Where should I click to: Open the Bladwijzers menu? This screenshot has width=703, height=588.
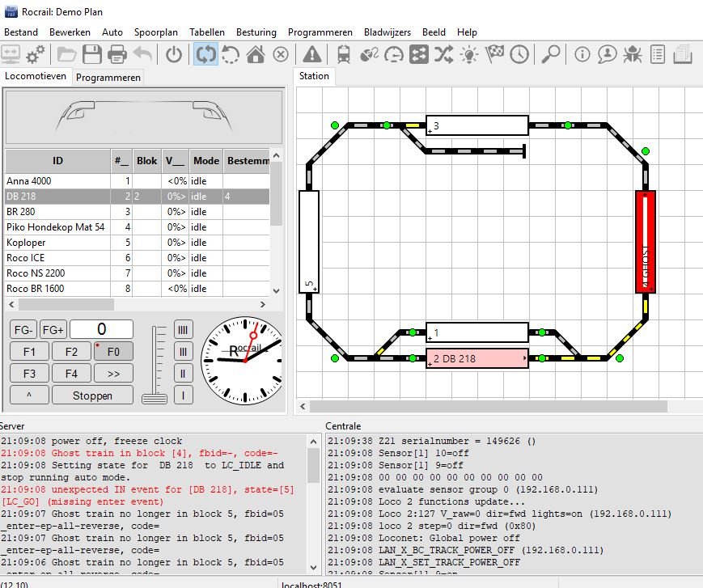[x=387, y=32]
